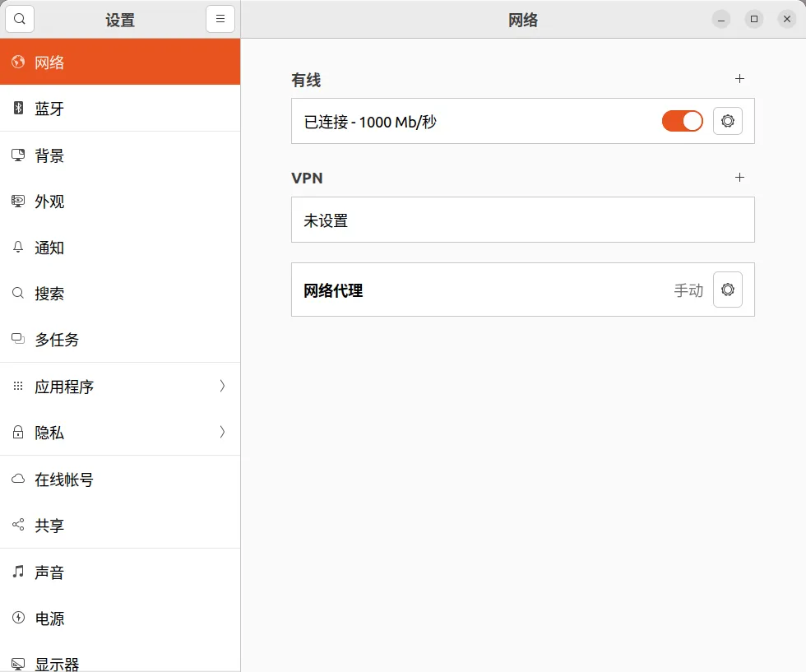
Task: Go to Notifications settings
Action: click(49, 248)
